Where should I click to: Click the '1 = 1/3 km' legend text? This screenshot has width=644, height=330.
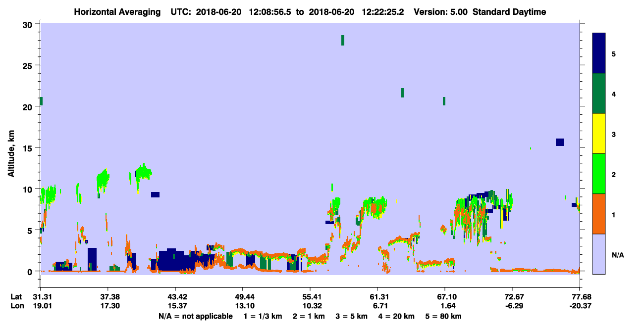tap(262, 316)
